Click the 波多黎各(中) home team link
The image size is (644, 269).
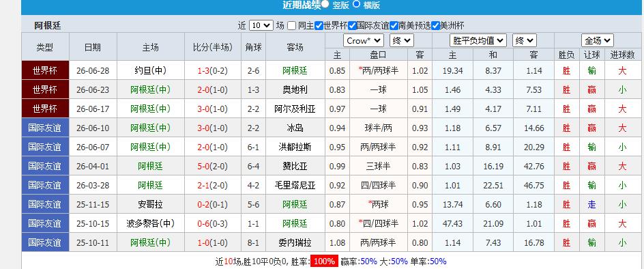(x=150, y=223)
